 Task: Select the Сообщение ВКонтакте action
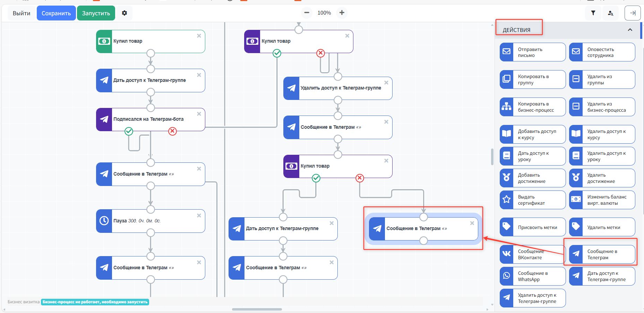[532, 254]
